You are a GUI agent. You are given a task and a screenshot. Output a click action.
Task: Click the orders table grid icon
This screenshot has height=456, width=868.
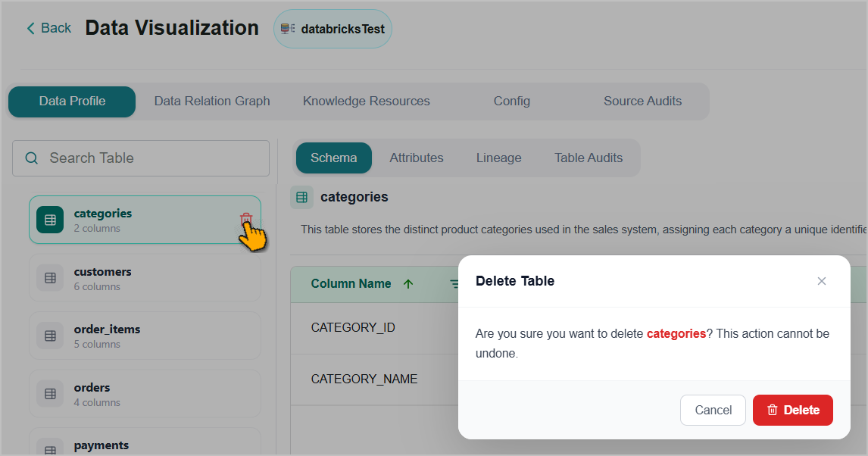point(51,394)
